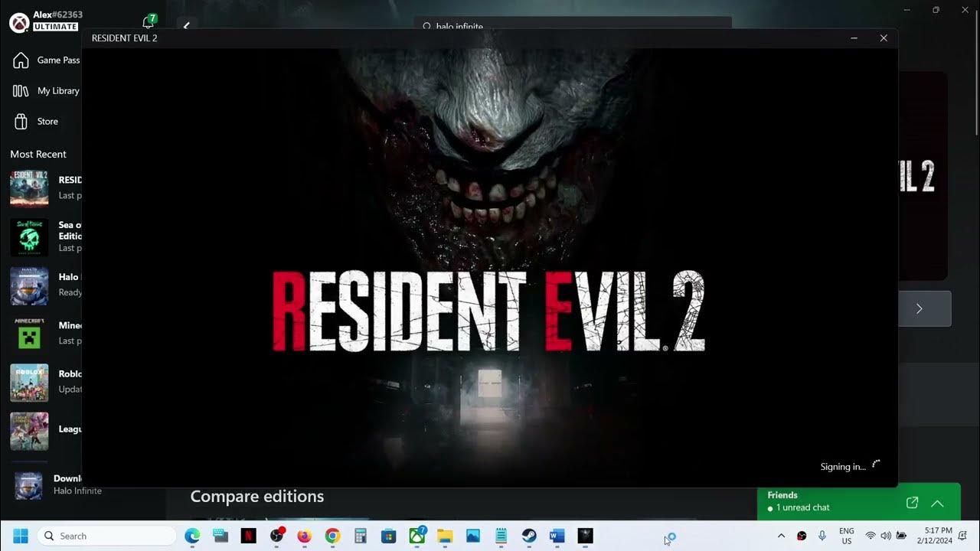Open Photos app from taskbar

[x=472, y=536]
